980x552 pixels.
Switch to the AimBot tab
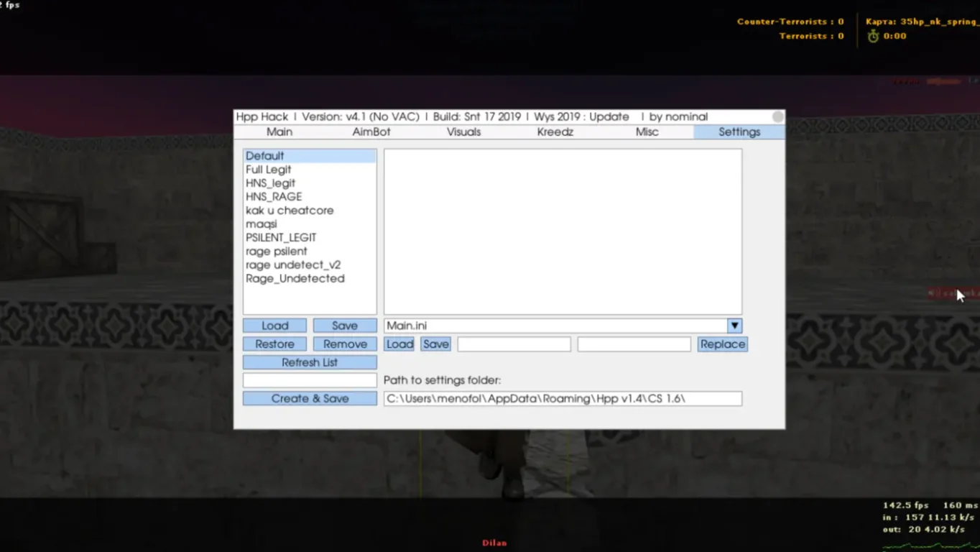point(371,132)
